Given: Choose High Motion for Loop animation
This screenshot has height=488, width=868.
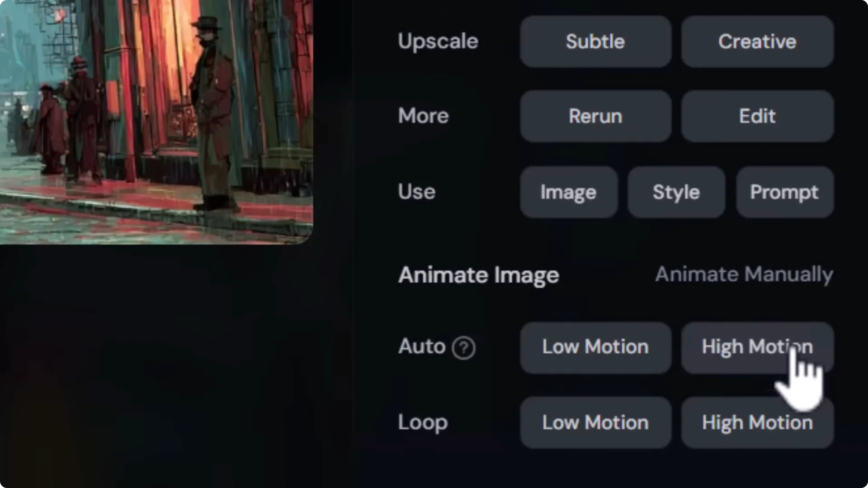Looking at the screenshot, I should [757, 422].
